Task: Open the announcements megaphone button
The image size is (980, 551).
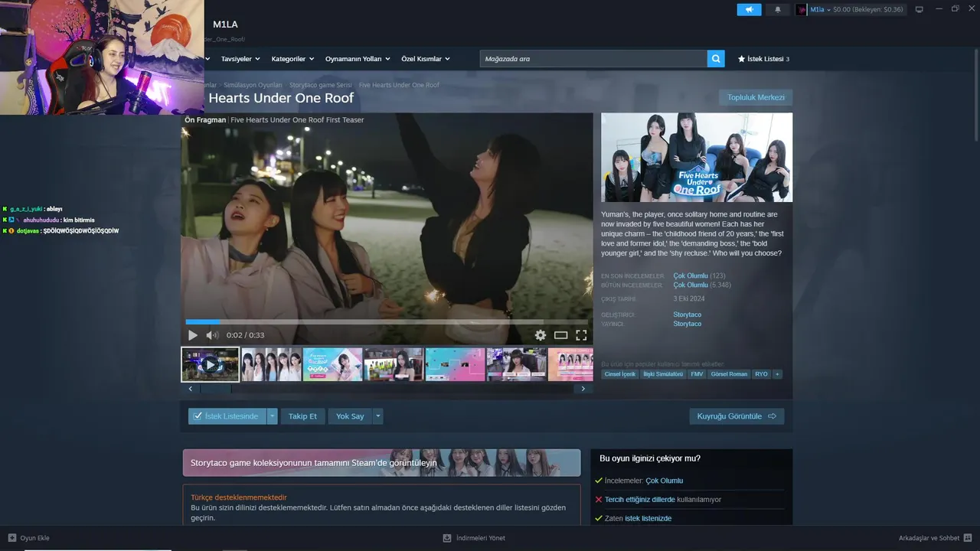Action: click(749, 9)
